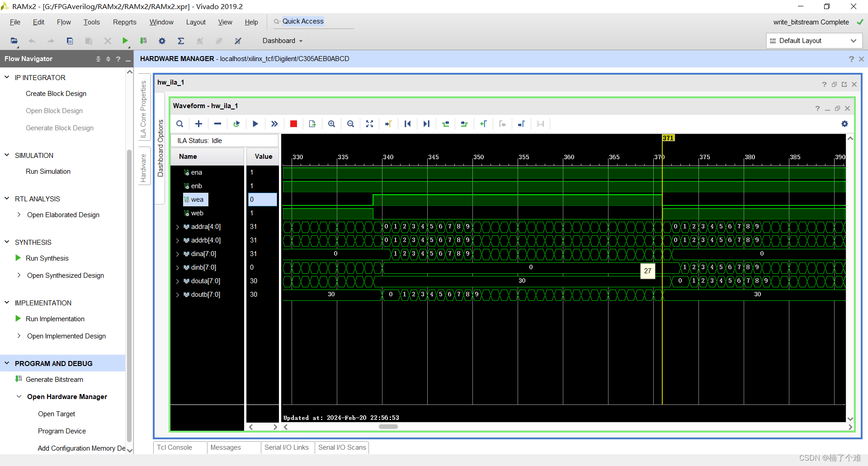The image size is (868, 466).
Task: Export ILA data with the export icon
Action: coord(312,124)
